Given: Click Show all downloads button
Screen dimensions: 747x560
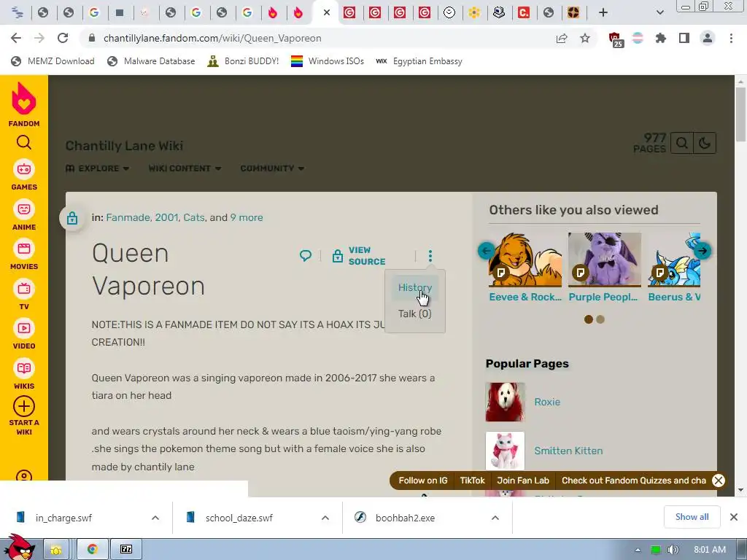Looking at the screenshot, I should tap(692, 517).
